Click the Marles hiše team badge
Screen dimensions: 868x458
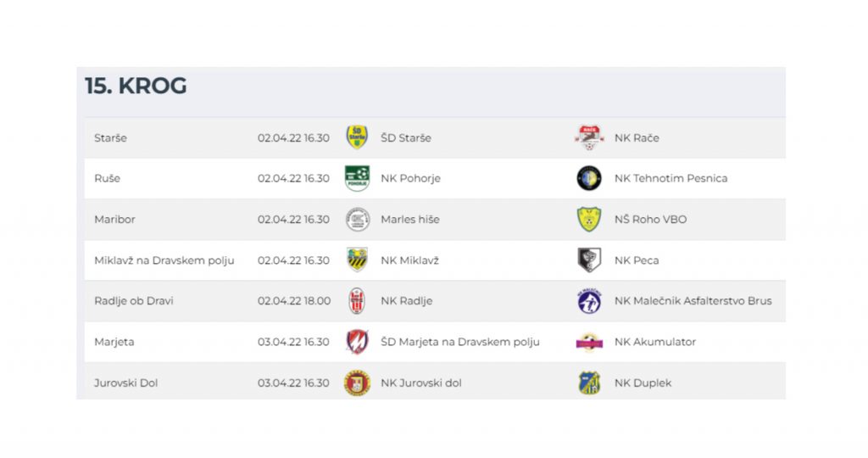(357, 219)
